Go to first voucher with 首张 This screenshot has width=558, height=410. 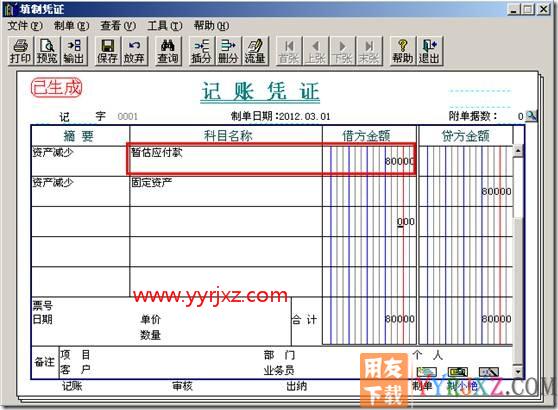point(289,51)
